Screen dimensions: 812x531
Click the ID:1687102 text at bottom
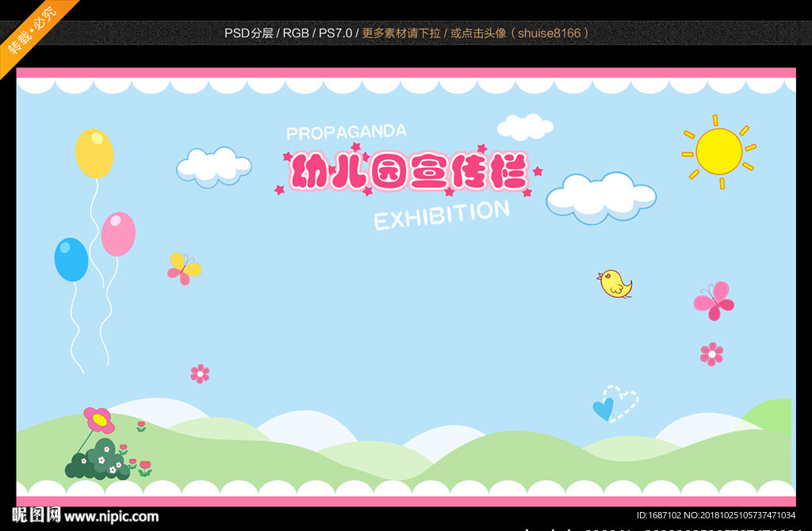click(x=659, y=515)
